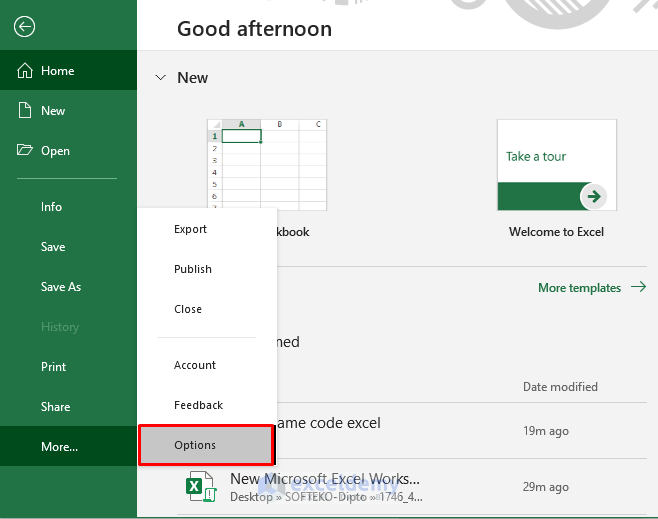Click the New blank page icon

[25, 110]
